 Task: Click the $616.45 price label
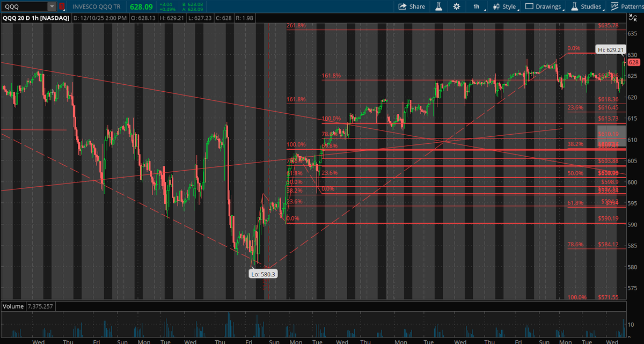point(609,107)
